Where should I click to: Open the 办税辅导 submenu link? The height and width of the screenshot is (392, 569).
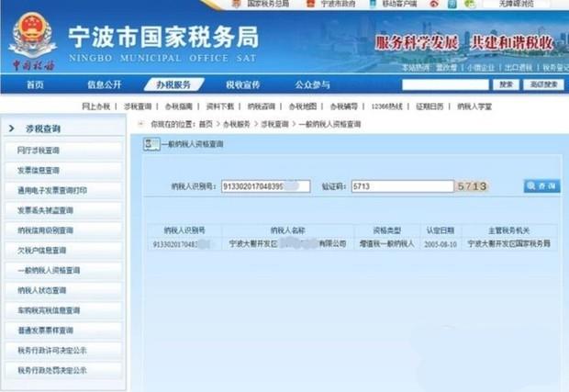343,106
